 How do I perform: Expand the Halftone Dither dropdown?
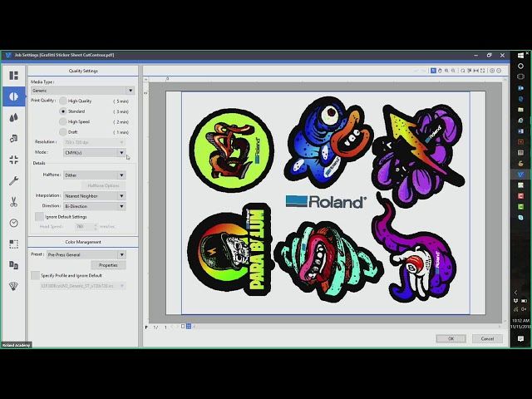pyautogui.click(x=95, y=175)
